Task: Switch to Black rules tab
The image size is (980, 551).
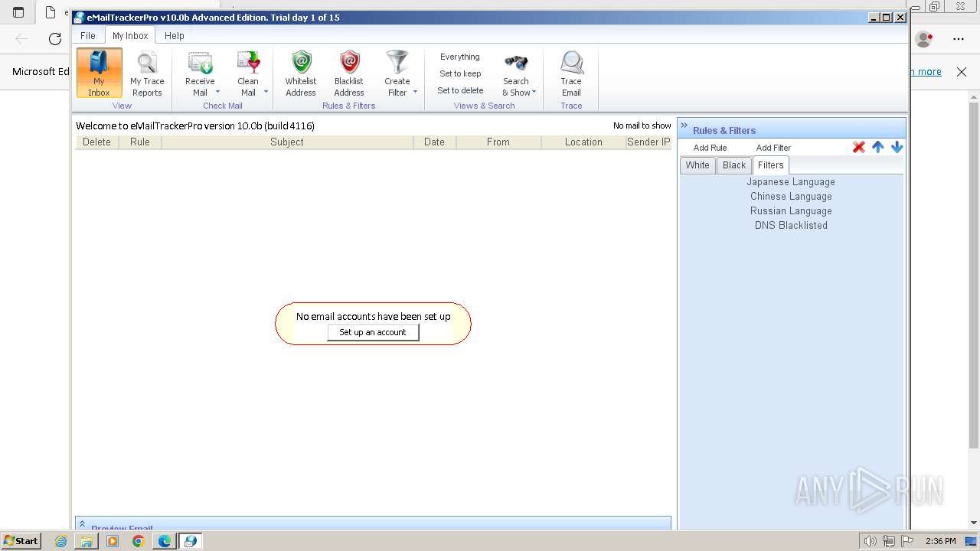Action: (x=734, y=165)
